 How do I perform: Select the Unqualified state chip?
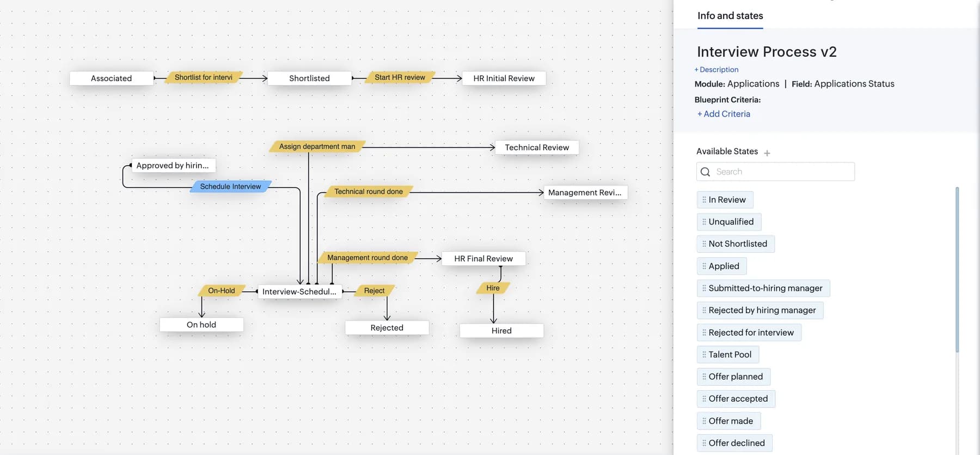pyautogui.click(x=729, y=222)
